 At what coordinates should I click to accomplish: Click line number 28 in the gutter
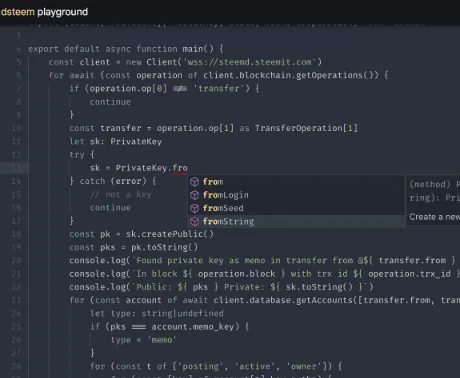click(16, 366)
